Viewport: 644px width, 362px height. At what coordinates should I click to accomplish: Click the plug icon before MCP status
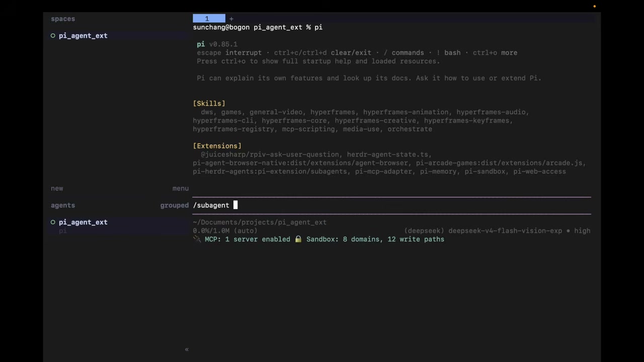197,239
